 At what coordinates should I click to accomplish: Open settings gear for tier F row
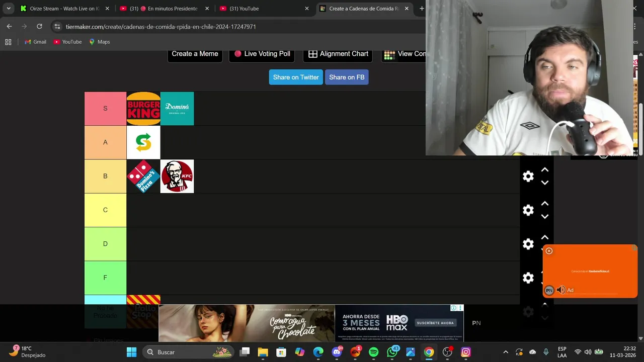tap(528, 278)
